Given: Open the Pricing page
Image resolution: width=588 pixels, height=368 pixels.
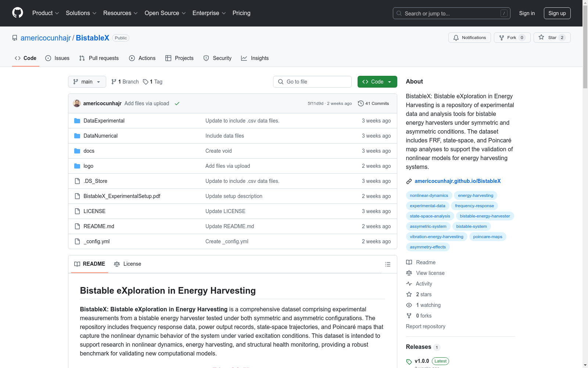Looking at the screenshot, I should click(x=241, y=13).
